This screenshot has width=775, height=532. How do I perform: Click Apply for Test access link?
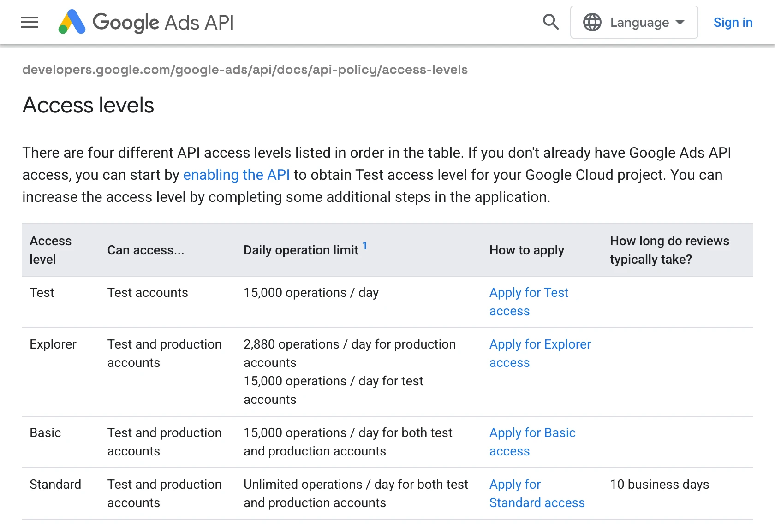click(529, 301)
